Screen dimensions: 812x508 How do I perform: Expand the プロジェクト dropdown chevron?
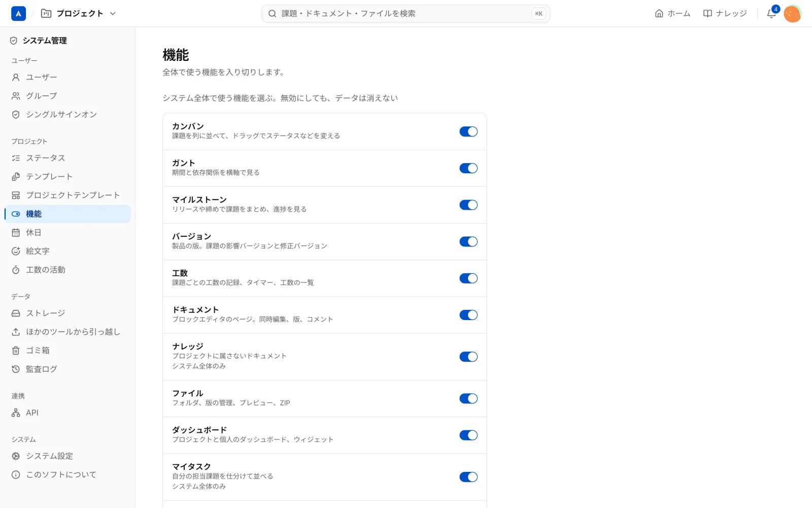pyautogui.click(x=113, y=14)
